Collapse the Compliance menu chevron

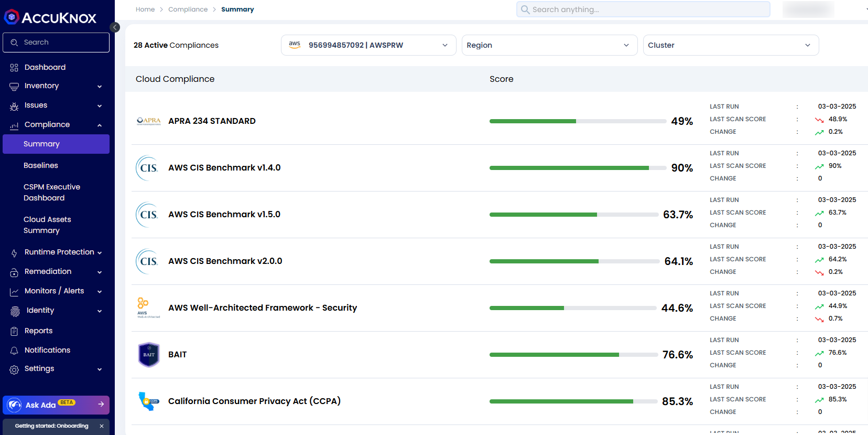tap(100, 125)
